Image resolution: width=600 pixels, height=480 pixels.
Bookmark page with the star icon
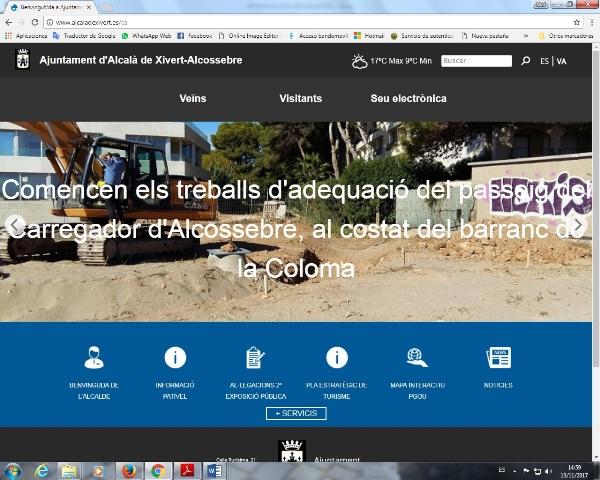[577, 22]
